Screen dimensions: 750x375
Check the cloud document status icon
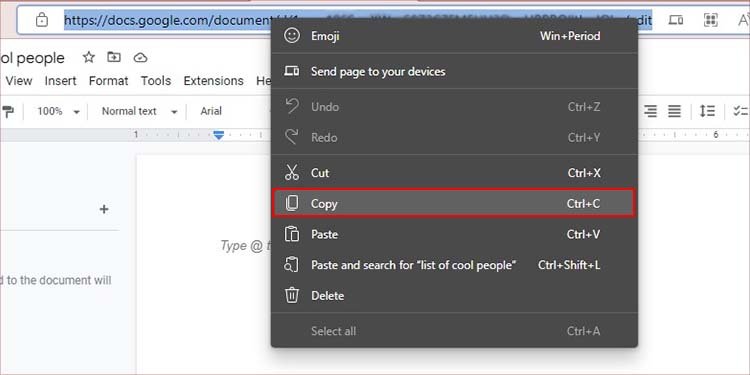[x=140, y=58]
